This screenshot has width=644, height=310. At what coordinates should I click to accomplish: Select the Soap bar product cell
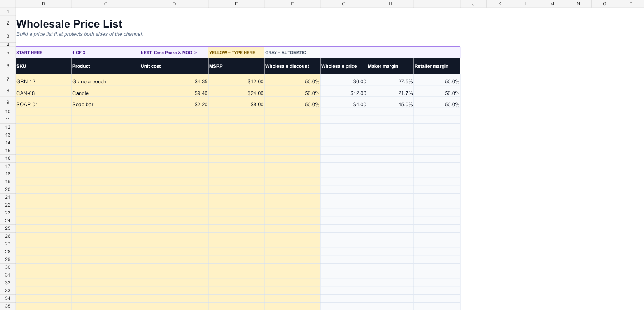coord(106,102)
